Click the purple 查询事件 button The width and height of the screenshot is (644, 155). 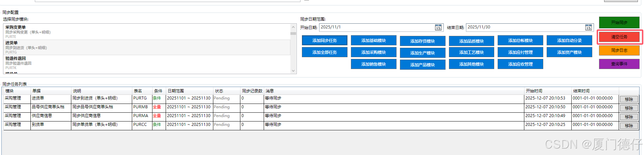point(619,64)
